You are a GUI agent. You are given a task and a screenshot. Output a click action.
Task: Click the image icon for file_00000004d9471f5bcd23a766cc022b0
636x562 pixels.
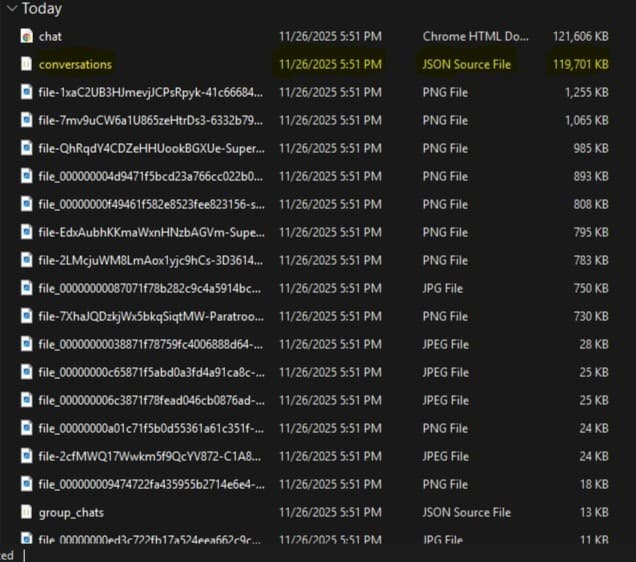pos(27,176)
